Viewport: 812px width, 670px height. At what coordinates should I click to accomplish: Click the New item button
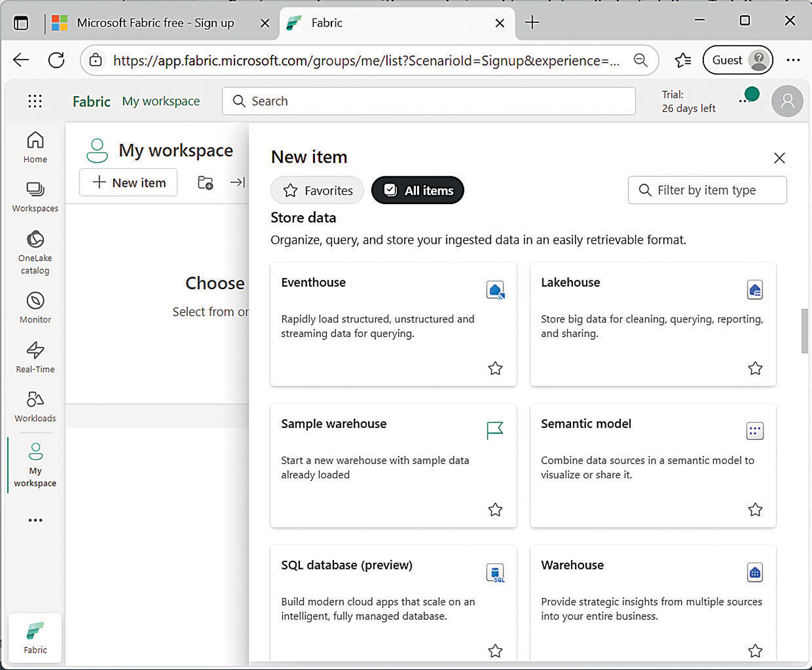(x=129, y=182)
